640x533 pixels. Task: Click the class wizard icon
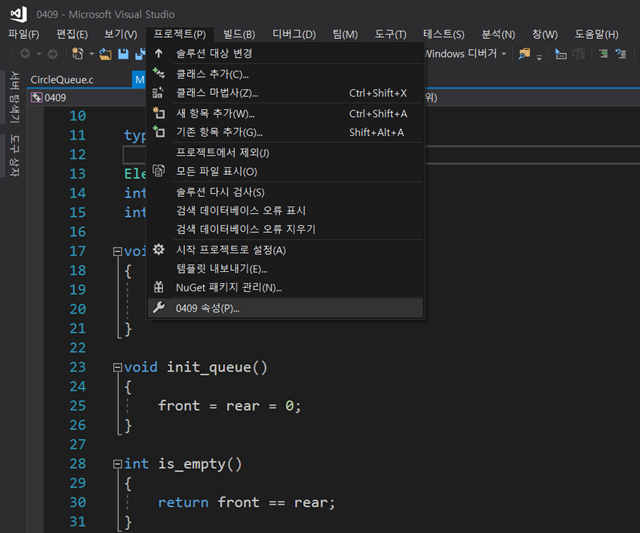pos(158,93)
